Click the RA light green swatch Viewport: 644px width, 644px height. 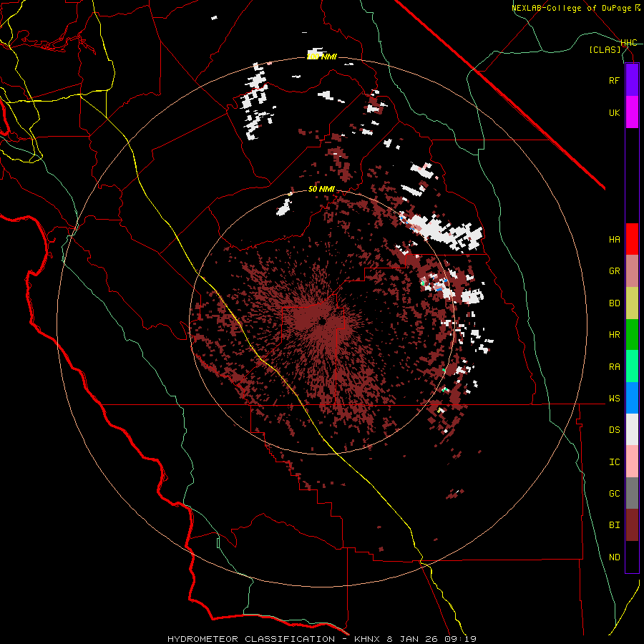[x=632, y=366]
